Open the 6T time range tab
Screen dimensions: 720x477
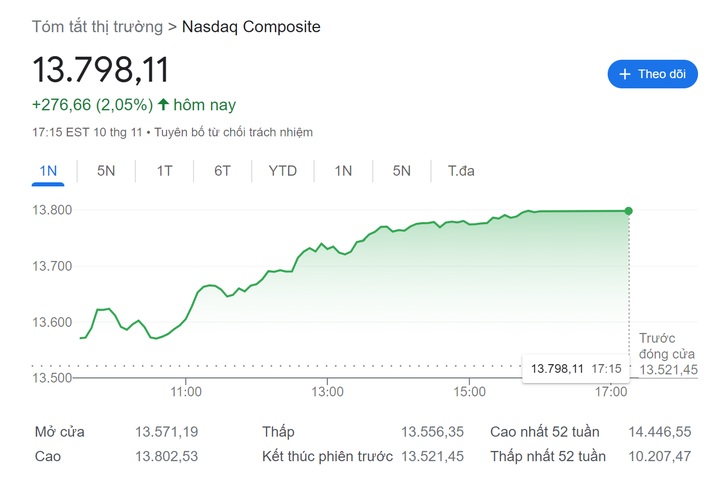[x=222, y=171]
